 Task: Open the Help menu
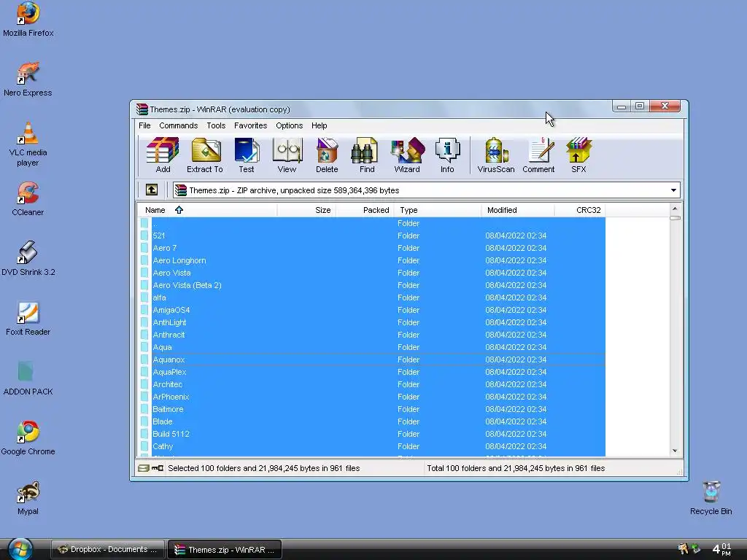[x=320, y=125]
